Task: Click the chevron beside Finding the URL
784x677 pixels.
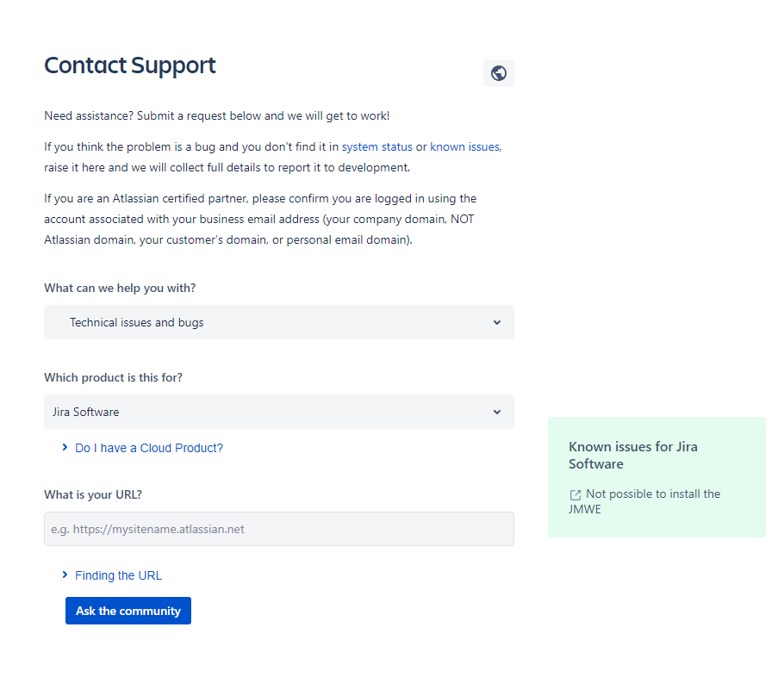Action: pyautogui.click(x=65, y=575)
